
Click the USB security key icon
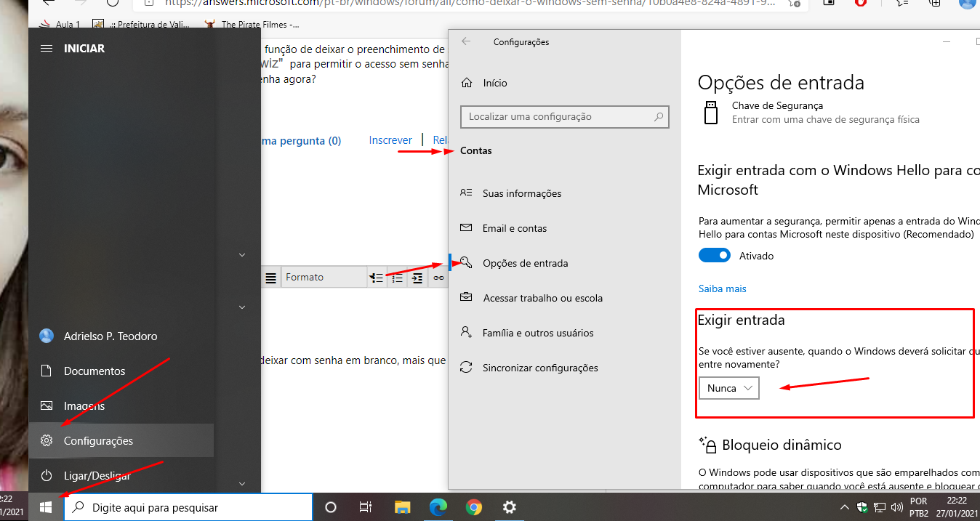click(711, 113)
